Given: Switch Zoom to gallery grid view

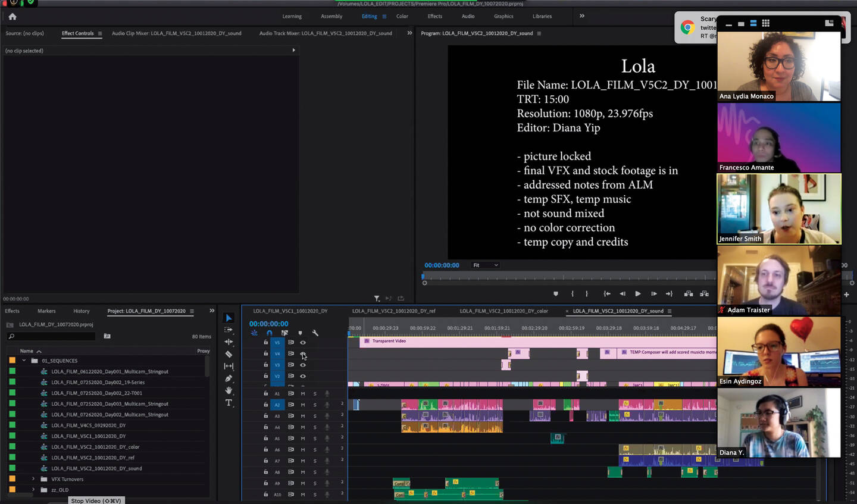Looking at the screenshot, I should click(766, 23).
